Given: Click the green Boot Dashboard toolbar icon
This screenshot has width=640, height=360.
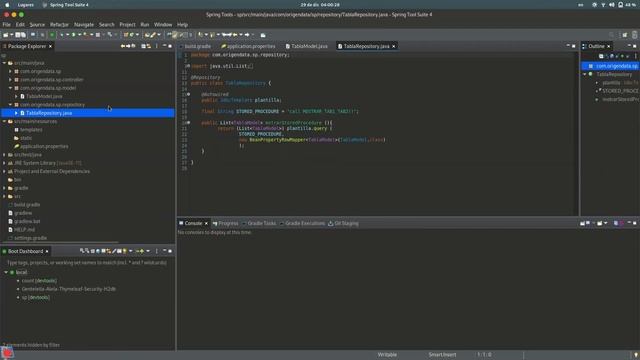Looking at the screenshot, I should [x=52, y=35].
